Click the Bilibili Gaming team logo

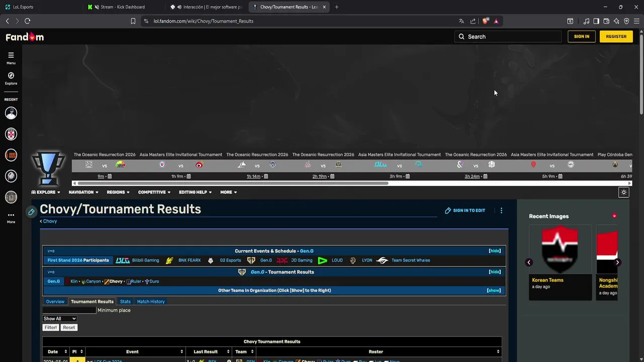(123, 260)
